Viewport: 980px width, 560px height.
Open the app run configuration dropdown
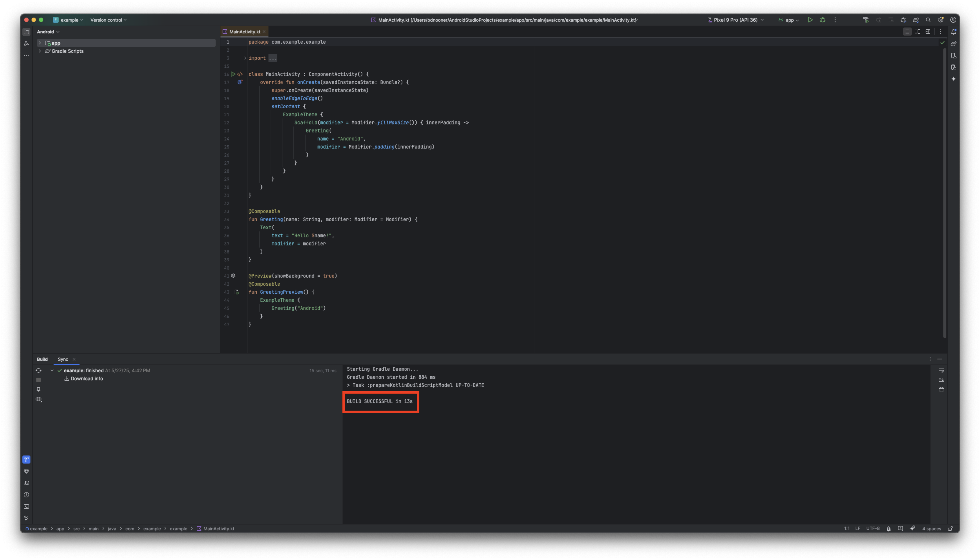coord(788,20)
